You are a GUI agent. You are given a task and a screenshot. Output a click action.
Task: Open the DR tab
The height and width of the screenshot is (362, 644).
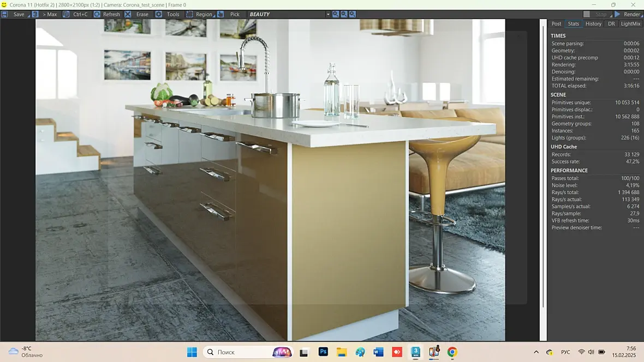click(611, 24)
